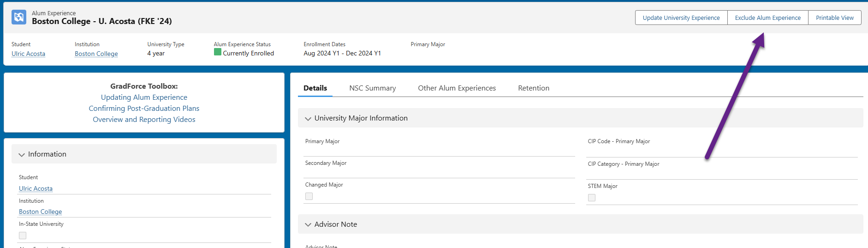Open Updating Alum Experience toolbox link
This screenshot has width=868, height=248.
(144, 97)
